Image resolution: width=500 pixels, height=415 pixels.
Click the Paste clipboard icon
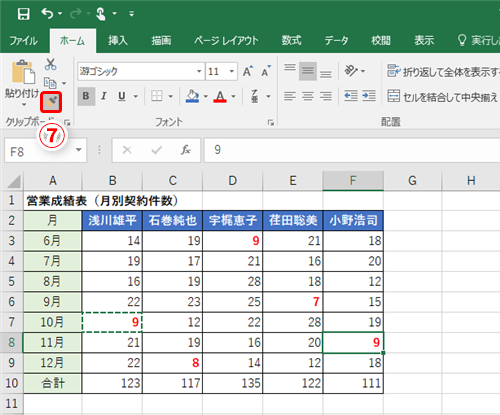(x=23, y=72)
